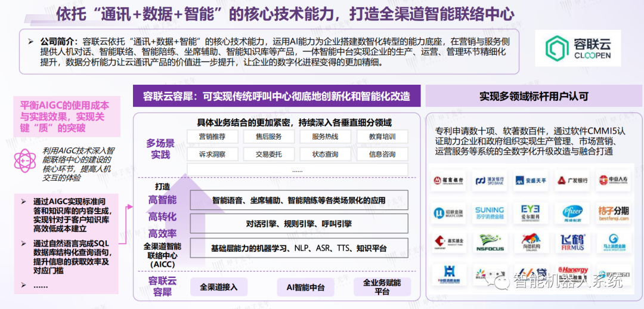The width and height of the screenshot is (644, 309).
Task: Click the Cloopen 容联云 company logo
Action: pyautogui.click(x=578, y=48)
